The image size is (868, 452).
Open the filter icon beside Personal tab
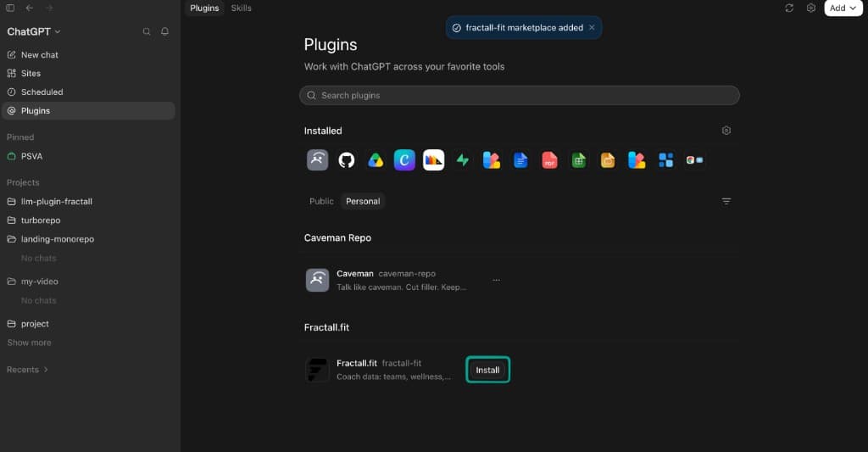tap(726, 201)
